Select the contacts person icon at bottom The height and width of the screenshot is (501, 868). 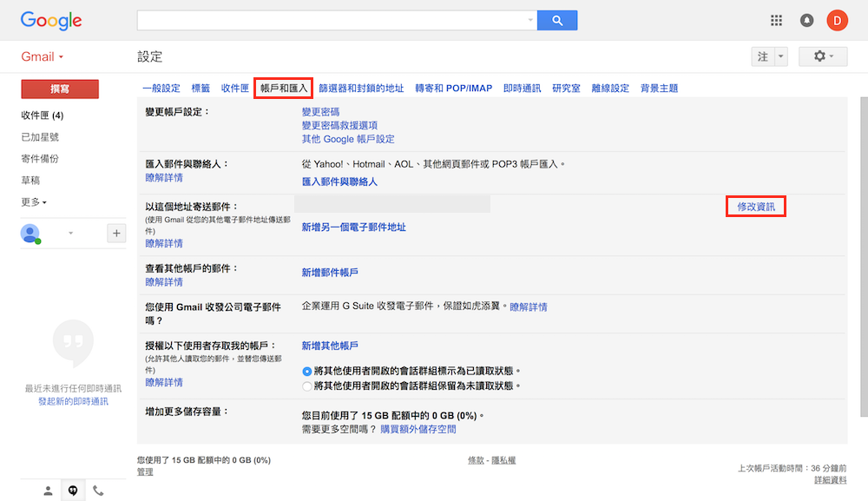pyautogui.click(x=48, y=491)
